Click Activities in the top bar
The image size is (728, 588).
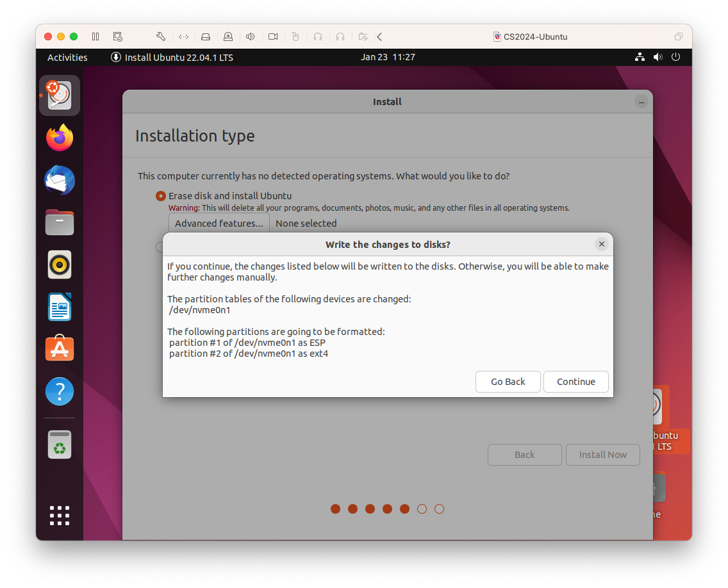67,57
